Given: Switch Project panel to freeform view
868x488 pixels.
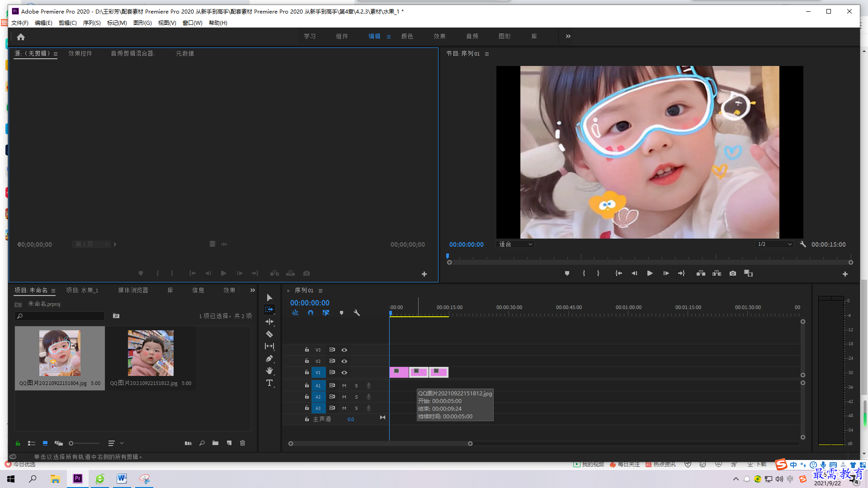Looking at the screenshot, I should (x=59, y=443).
